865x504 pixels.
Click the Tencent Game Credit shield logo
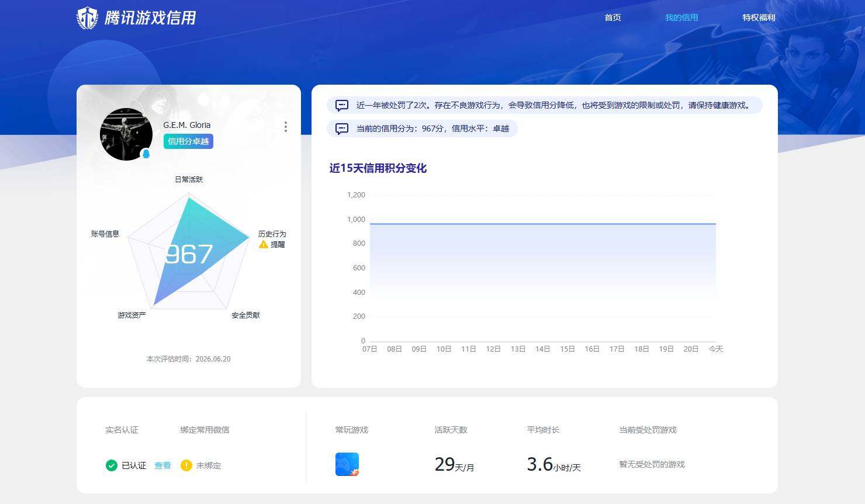88,18
